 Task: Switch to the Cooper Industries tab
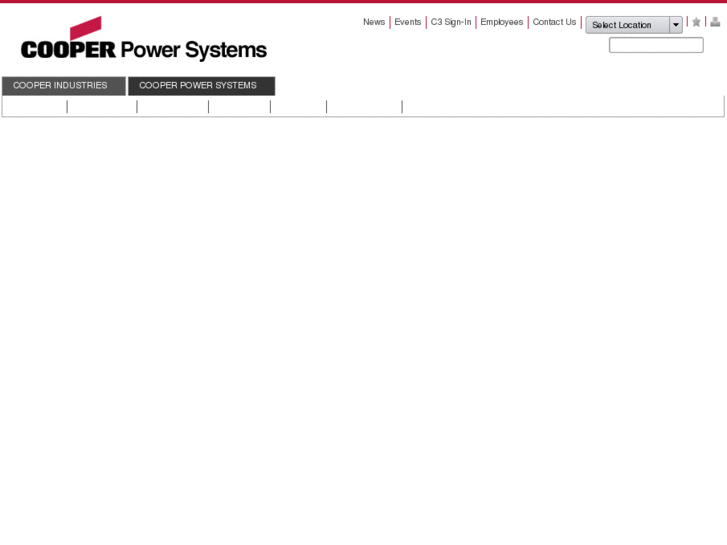[x=64, y=86]
